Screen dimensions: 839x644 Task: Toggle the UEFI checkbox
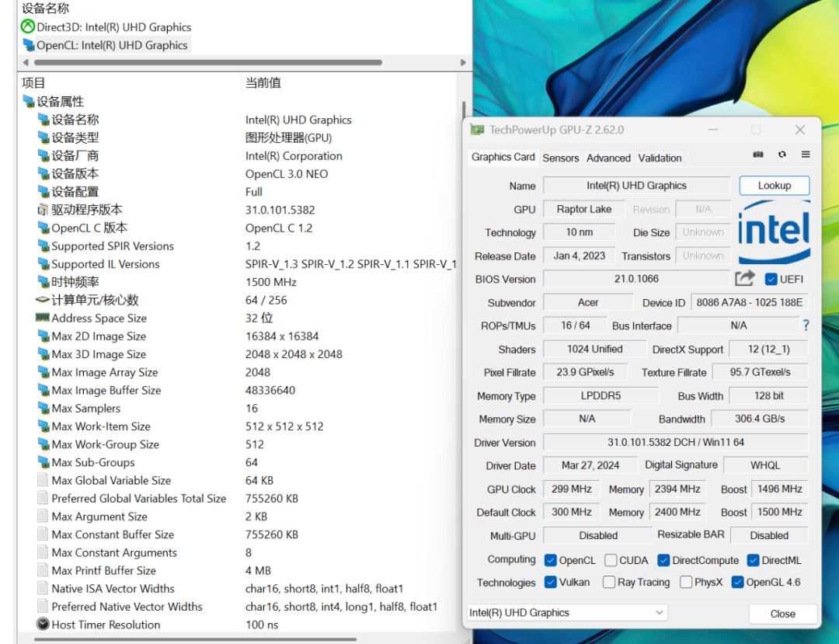[x=771, y=279]
